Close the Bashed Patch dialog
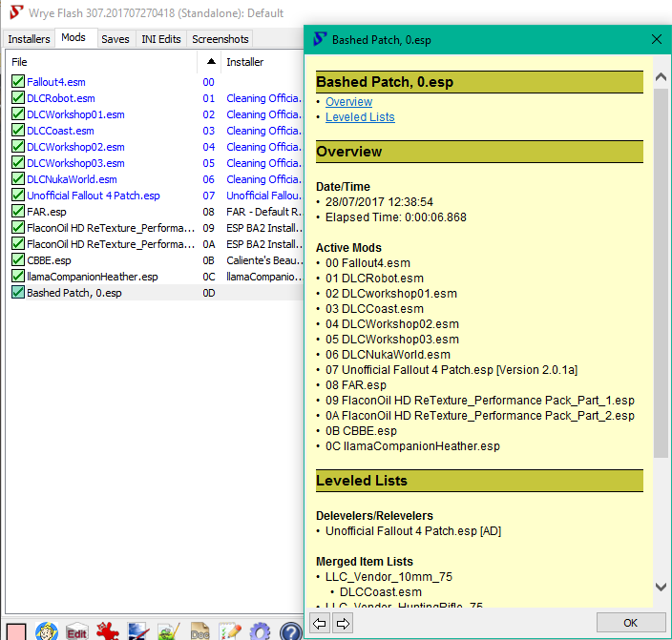 pyautogui.click(x=656, y=39)
